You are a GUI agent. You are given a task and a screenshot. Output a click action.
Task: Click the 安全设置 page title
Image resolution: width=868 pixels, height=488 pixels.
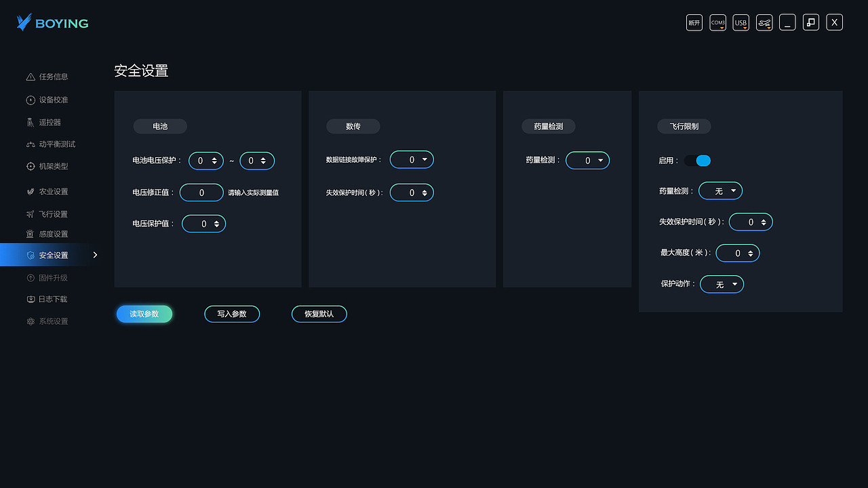click(x=141, y=70)
